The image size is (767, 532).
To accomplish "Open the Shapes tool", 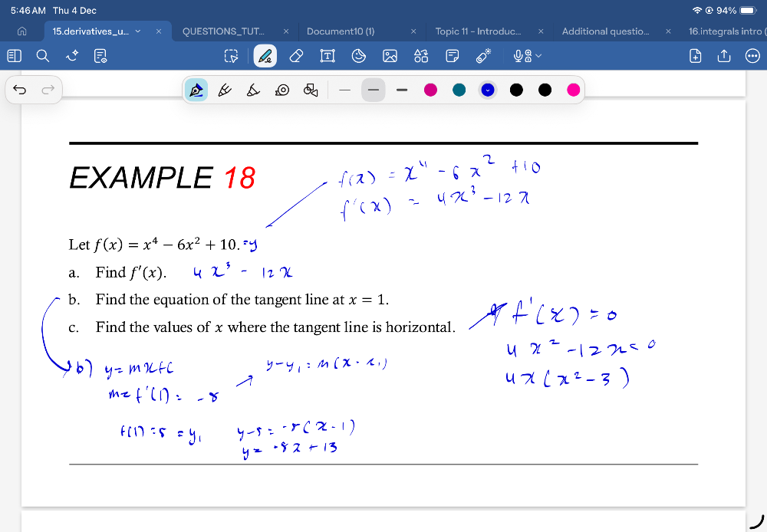I will click(x=420, y=55).
